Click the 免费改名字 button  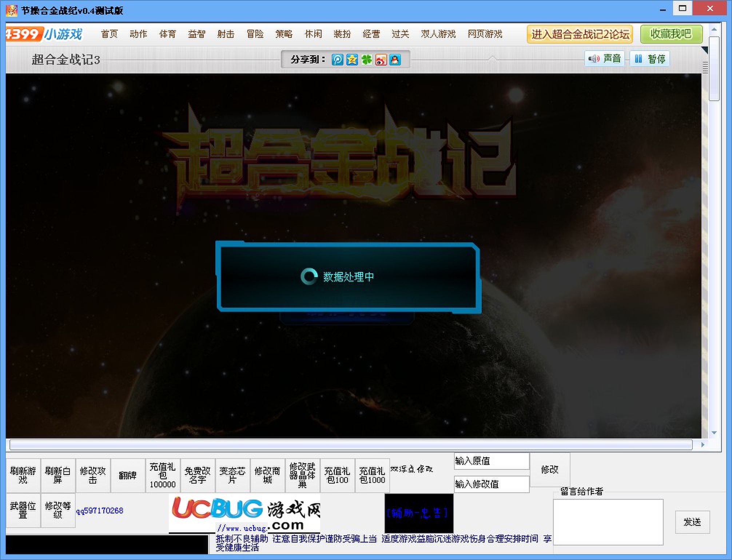point(198,475)
